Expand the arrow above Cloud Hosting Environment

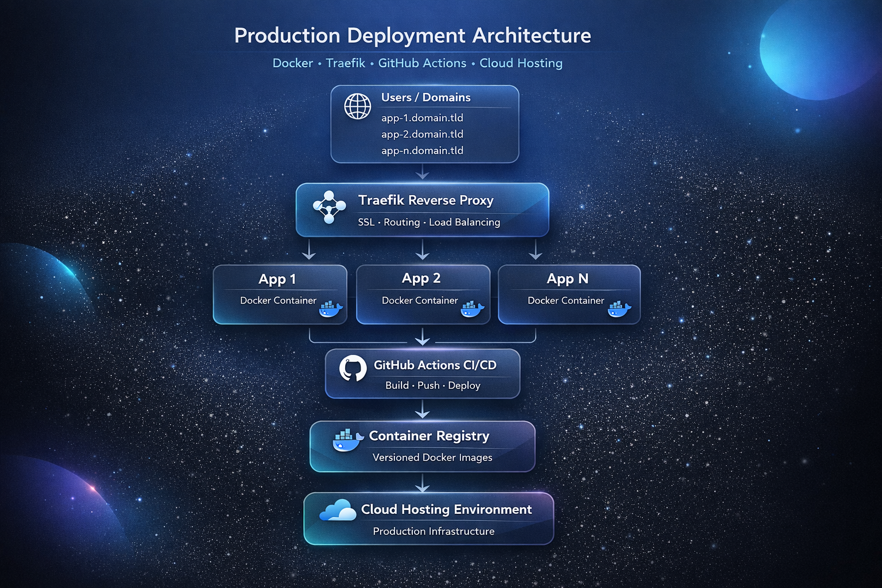pos(424,483)
